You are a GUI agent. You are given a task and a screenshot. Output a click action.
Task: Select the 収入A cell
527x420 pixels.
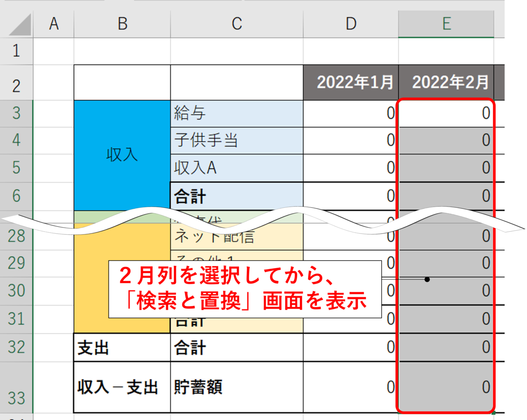point(237,168)
